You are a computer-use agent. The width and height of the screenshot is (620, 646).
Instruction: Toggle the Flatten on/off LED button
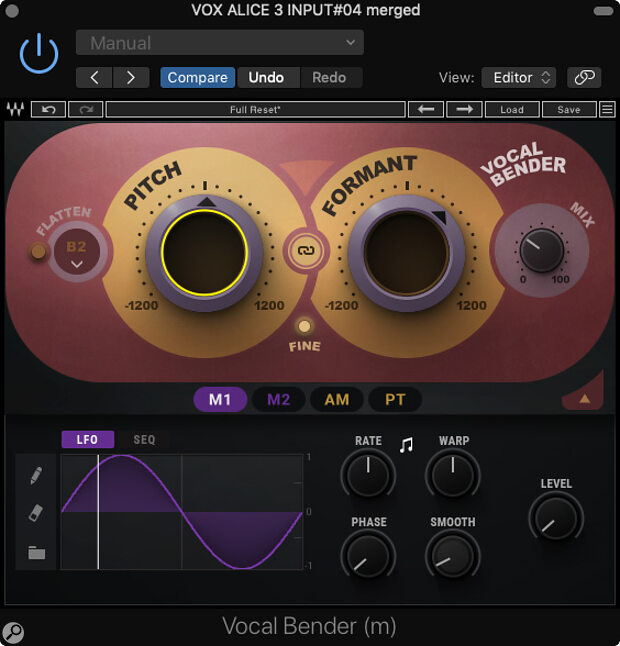coord(38,251)
